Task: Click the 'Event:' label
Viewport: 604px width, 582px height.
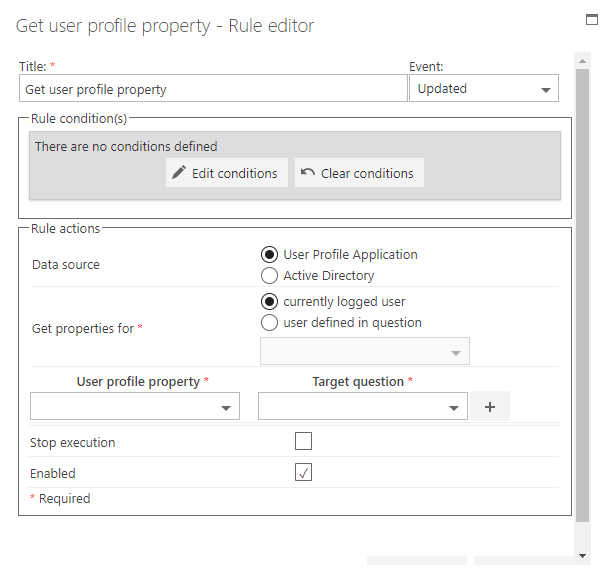Action: (x=426, y=67)
